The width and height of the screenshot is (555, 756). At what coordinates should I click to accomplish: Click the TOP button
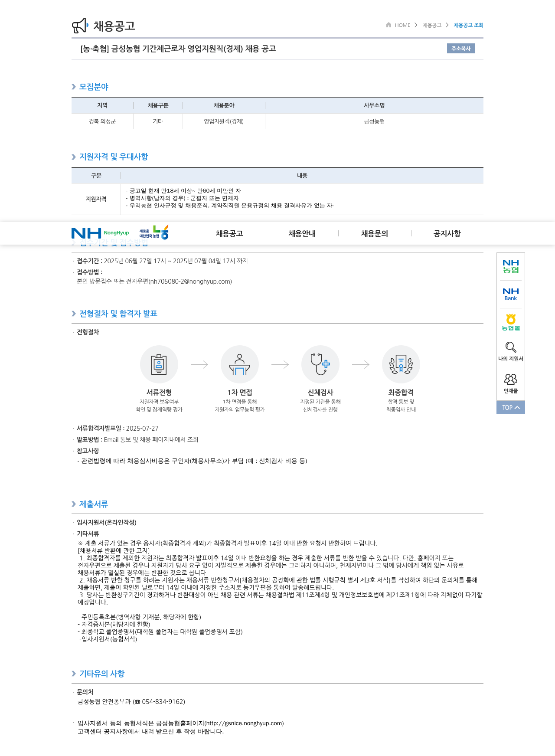[511, 408]
